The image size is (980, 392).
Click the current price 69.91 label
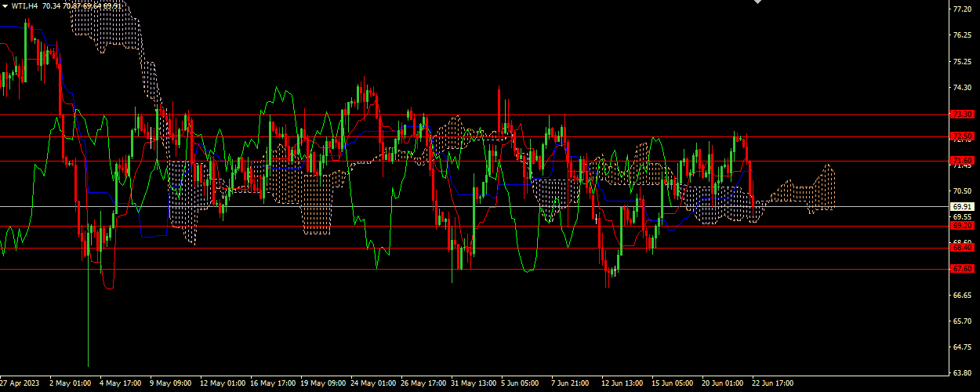coord(962,207)
